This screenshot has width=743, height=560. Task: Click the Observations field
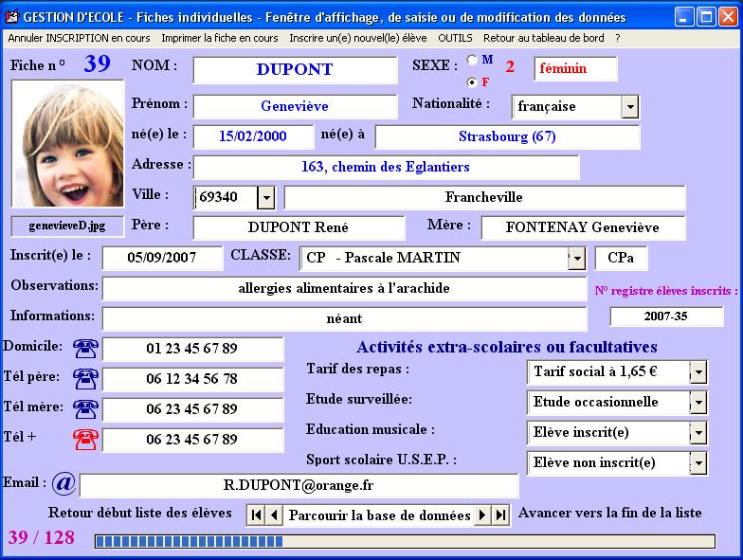344,288
